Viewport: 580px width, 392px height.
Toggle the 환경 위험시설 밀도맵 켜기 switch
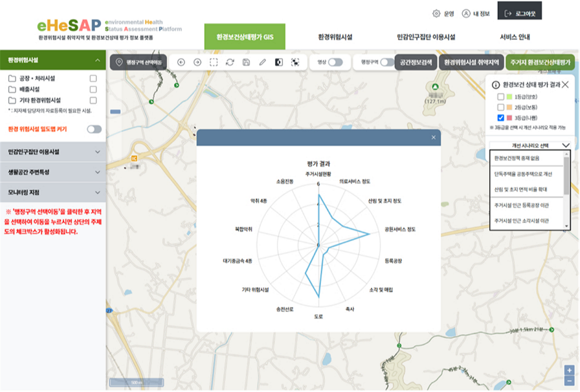tap(94, 129)
